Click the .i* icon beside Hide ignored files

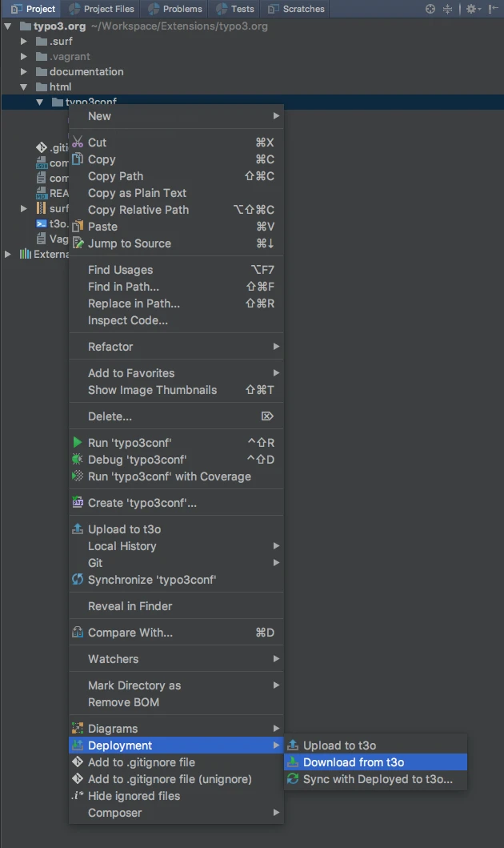pos(78,795)
